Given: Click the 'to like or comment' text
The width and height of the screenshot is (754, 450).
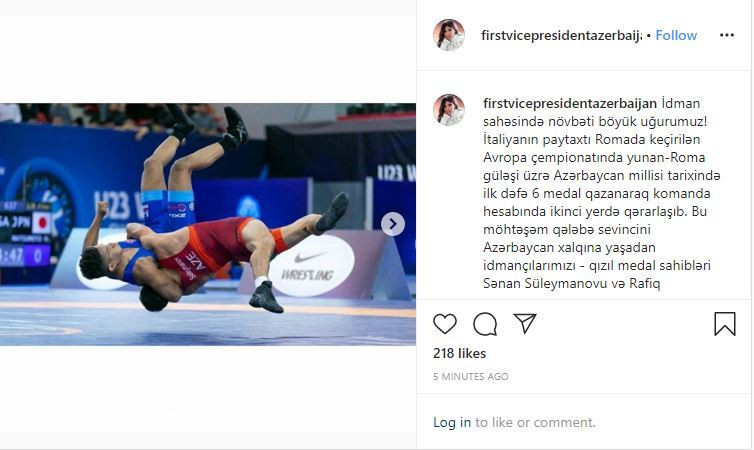Looking at the screenshot, I should pyautogui.click(x=535, y=422).
